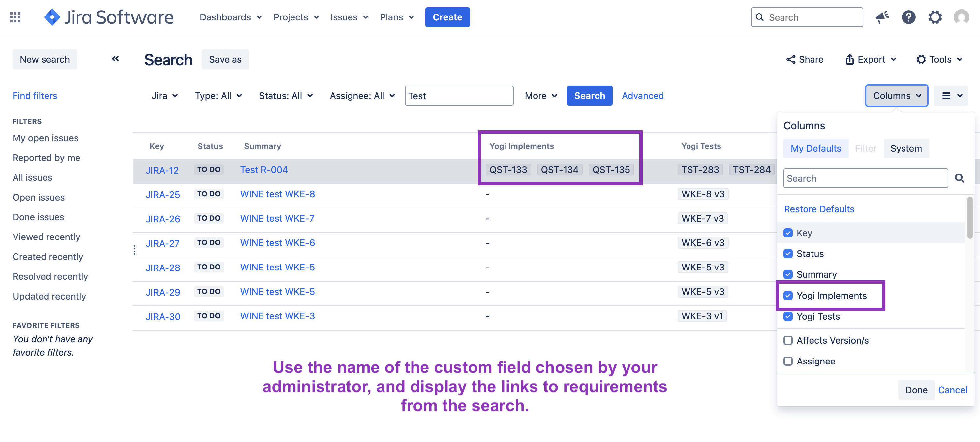Click the magnifier icon beside column search
Screen dimensions: 980x442
tap(959, 178)
